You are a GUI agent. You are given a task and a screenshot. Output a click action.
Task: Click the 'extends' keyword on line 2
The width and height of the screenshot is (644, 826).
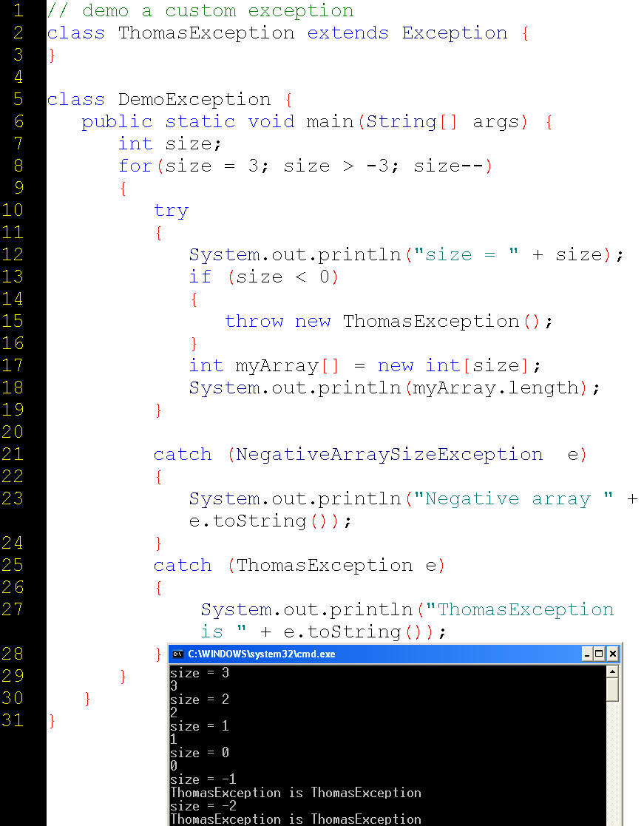348,33
